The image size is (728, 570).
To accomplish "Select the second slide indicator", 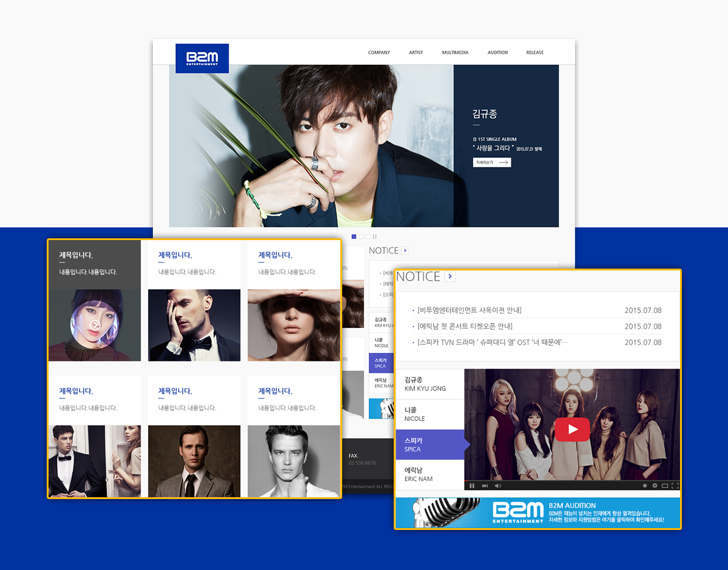I will [361, 236].
